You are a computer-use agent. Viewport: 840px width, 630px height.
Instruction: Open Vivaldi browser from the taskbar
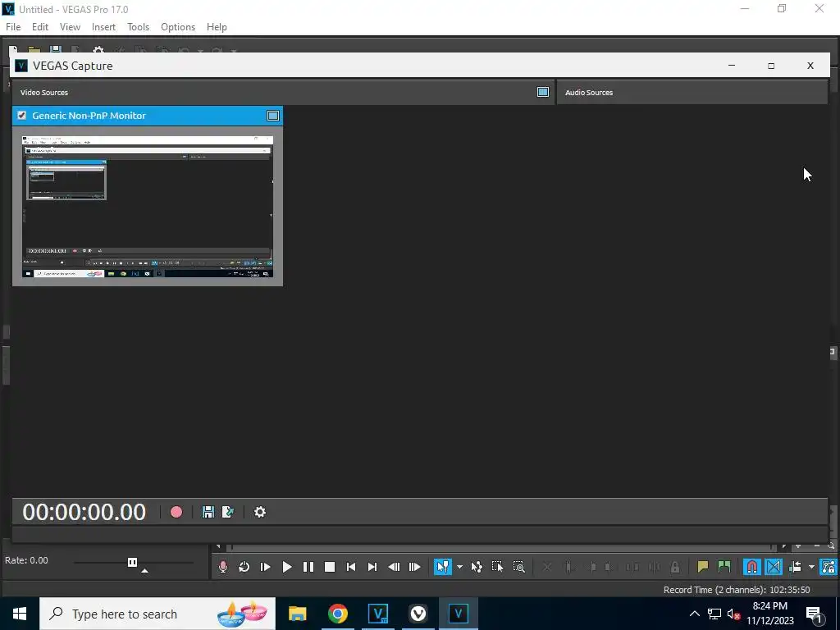point(418,614)
